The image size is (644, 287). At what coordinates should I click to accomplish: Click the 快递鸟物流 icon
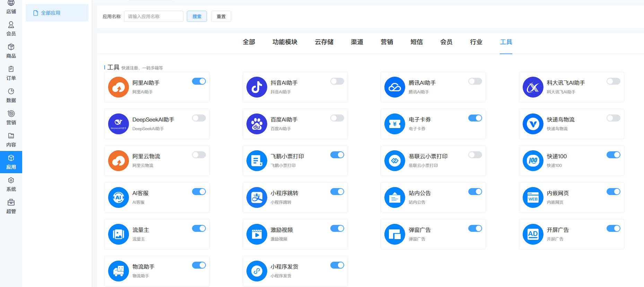533,124
